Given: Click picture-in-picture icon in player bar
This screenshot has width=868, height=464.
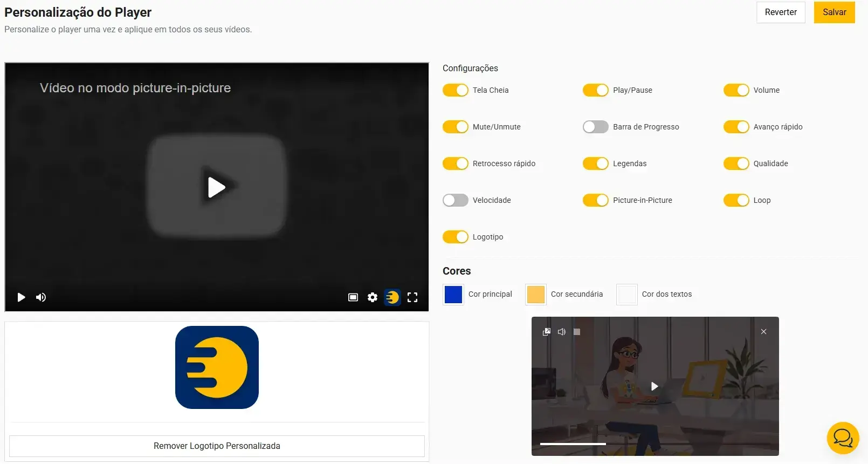Looking at the screenshot, I should pyautogui.click(x=353, y=297).
